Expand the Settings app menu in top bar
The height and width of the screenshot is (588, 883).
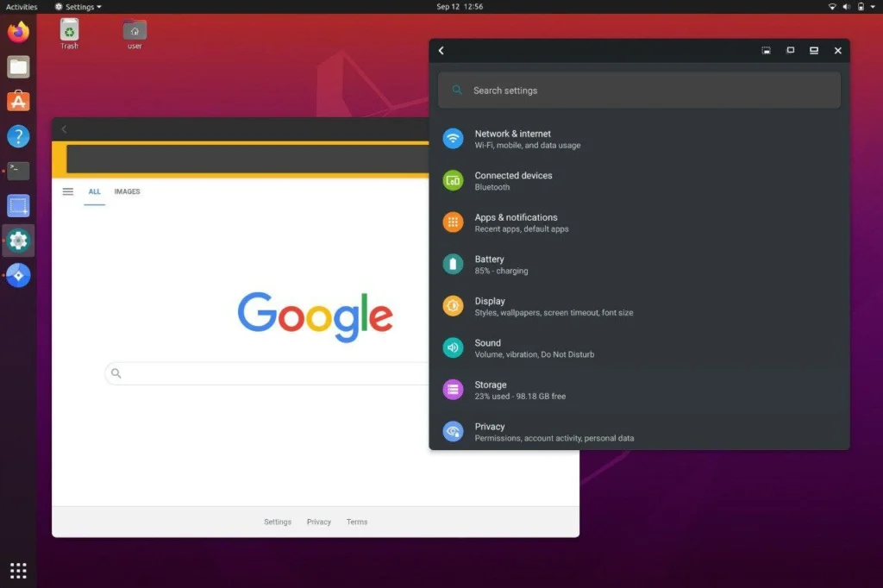78,7
